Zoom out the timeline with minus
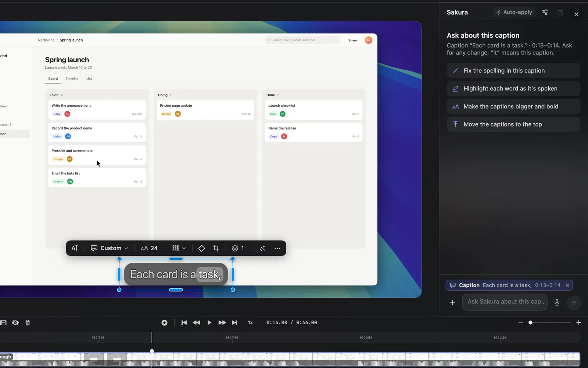Image resolution: width=588 pixels, height=368 pixels. [521, 323]
